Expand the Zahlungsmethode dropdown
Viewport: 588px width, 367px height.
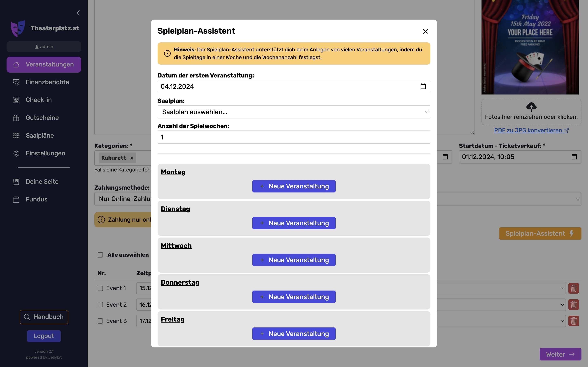[577, 199]
